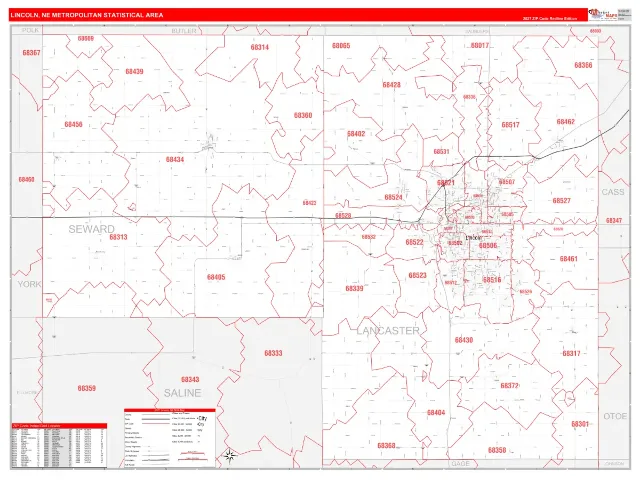Click ZIP code 68428 label
Viewport: 640px width, 480px height.
pos(391,85)
